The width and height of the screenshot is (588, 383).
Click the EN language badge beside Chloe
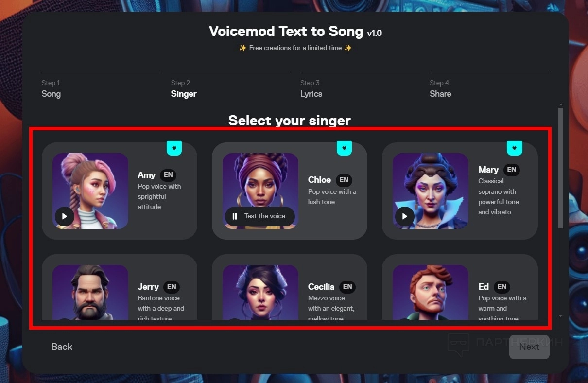coord(344,180)
